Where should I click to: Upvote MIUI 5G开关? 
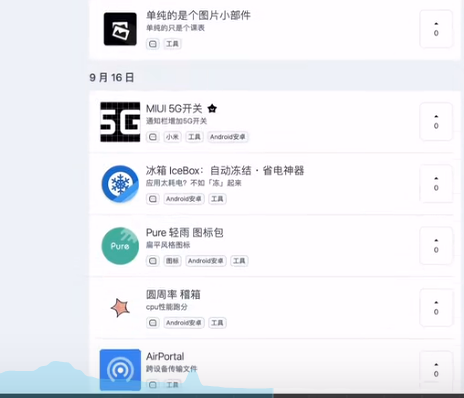[x=436, y=122]
